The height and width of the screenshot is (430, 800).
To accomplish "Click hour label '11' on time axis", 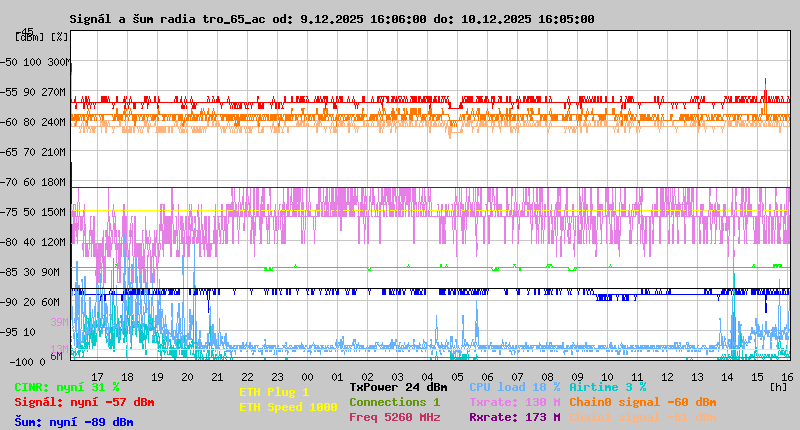I will pyautogui.click(x=637, y=377).
